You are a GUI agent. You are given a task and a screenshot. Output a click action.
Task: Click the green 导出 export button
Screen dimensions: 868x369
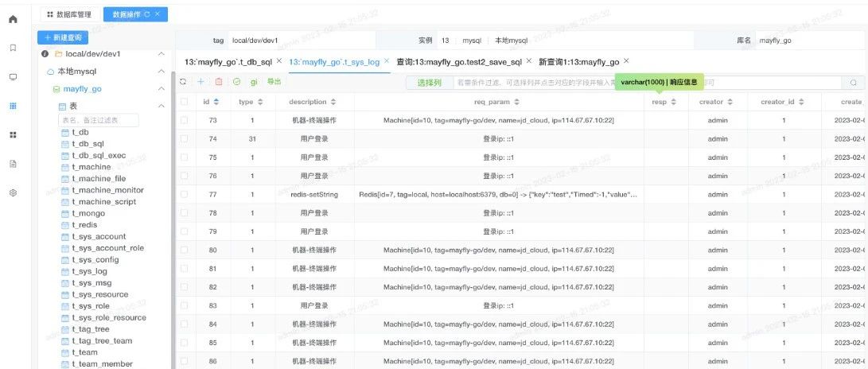tap(274, 82)
